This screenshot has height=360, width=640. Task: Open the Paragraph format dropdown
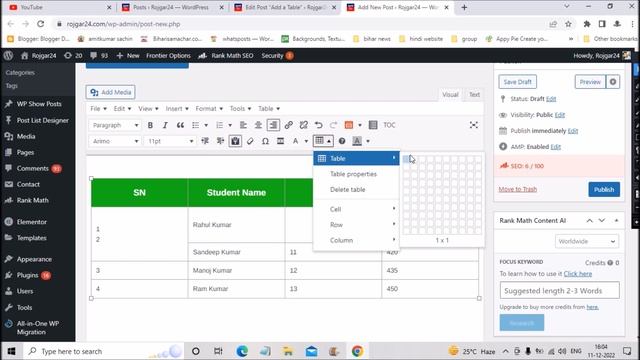click(x=115, y=125)
